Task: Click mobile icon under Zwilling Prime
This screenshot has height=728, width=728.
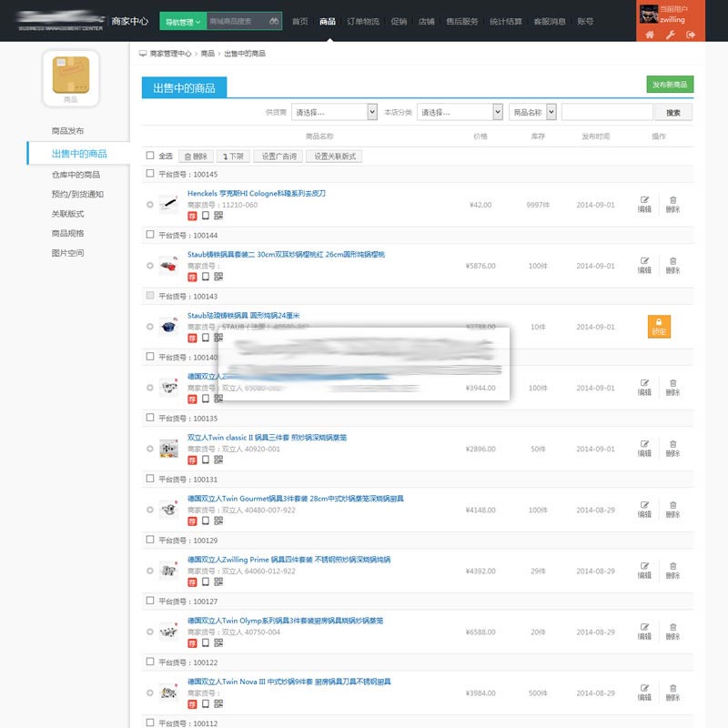Action: 206,581
